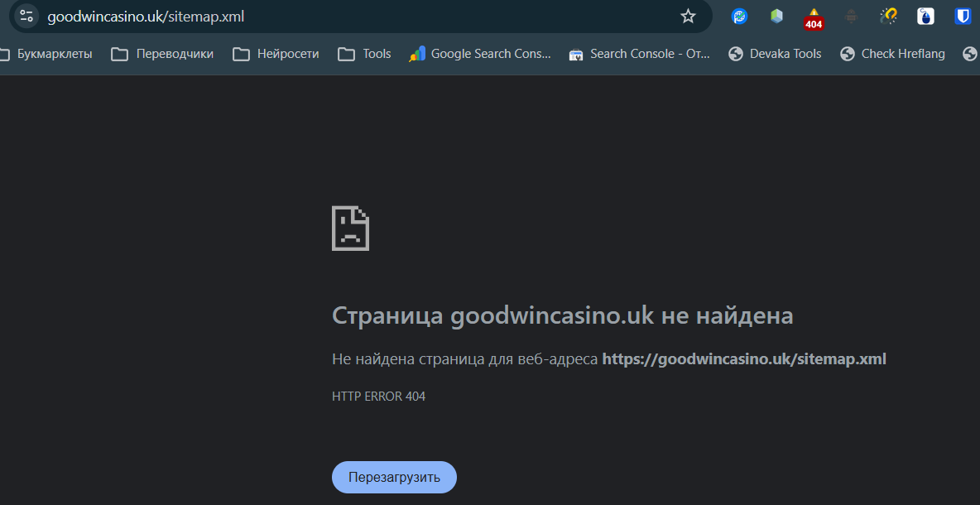Click the site information icon in address bar
This screenshot has width=980, height=505.
click(26, 17)
